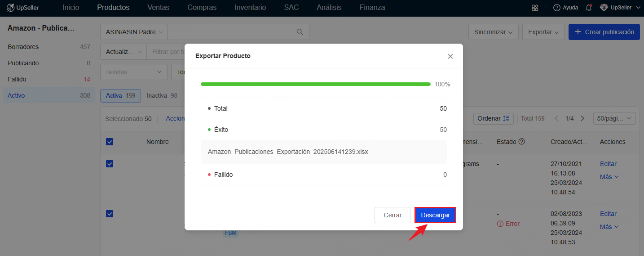The image size is (644, 256).
Task: Click the Nombre column header
Action: (x=158, y=142)
